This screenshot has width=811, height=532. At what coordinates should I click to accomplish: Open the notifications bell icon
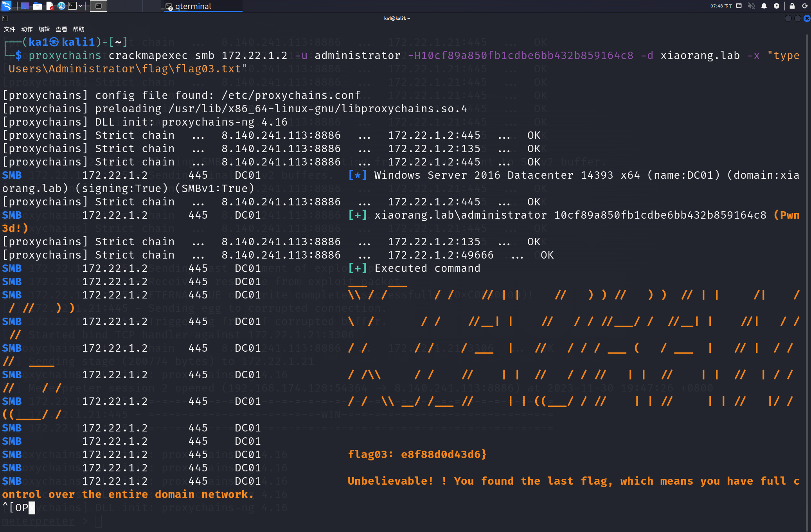pyautogui.click(x=764, y=6)
